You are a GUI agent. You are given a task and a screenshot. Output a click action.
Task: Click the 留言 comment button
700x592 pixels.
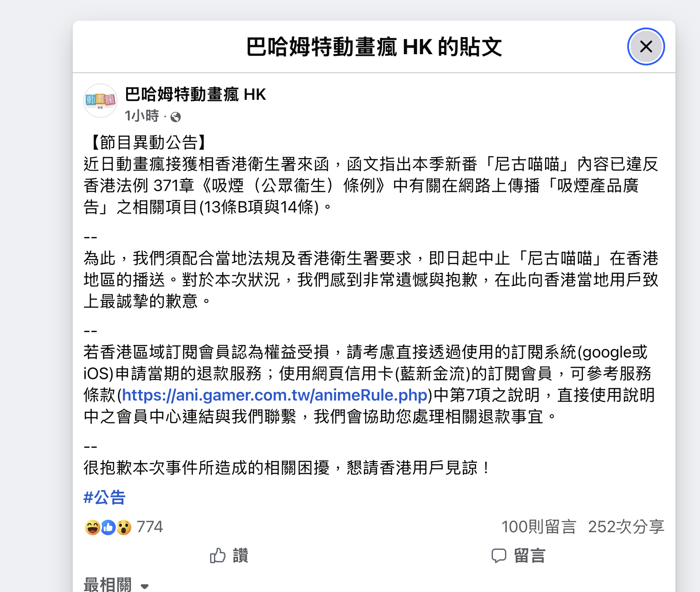pos(519,555)
